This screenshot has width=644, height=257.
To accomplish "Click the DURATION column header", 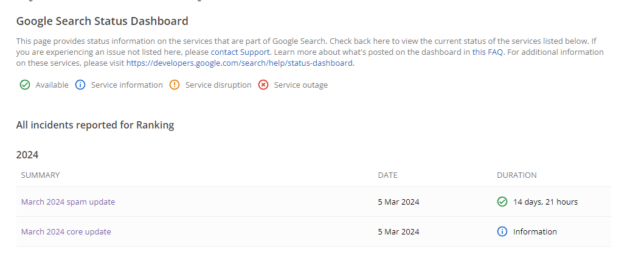I will [x=516, y=175].
